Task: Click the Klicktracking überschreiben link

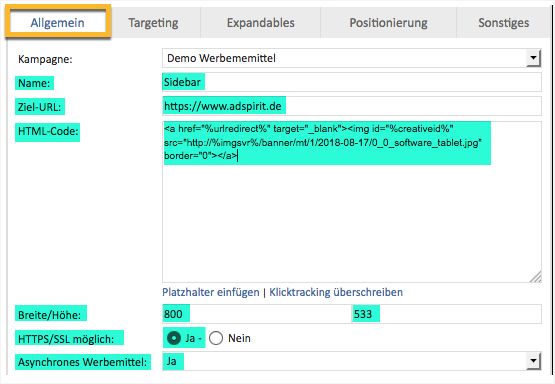Action: tap(336, 292)
